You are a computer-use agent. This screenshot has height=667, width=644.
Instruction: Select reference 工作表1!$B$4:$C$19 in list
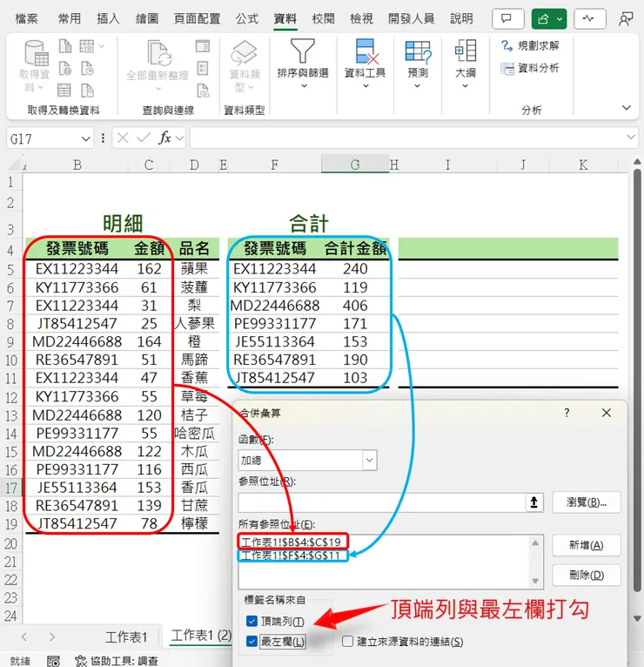[293, 542]
